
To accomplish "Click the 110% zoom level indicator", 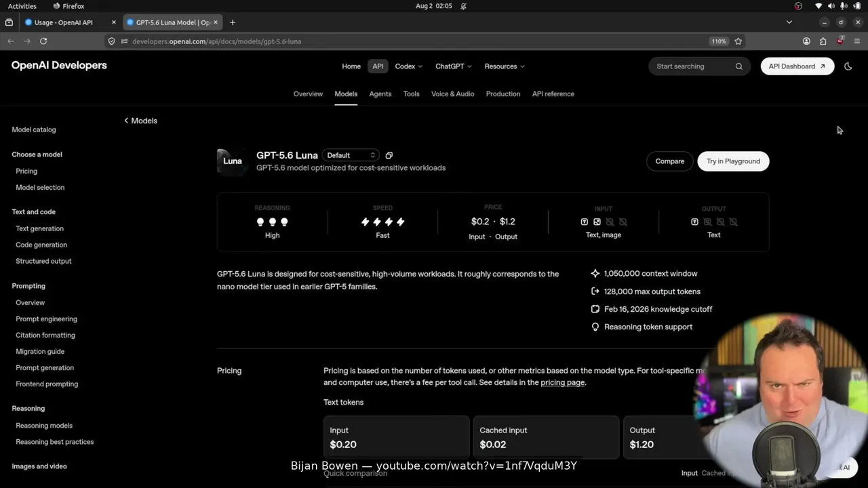I will [x=719, y=41].
